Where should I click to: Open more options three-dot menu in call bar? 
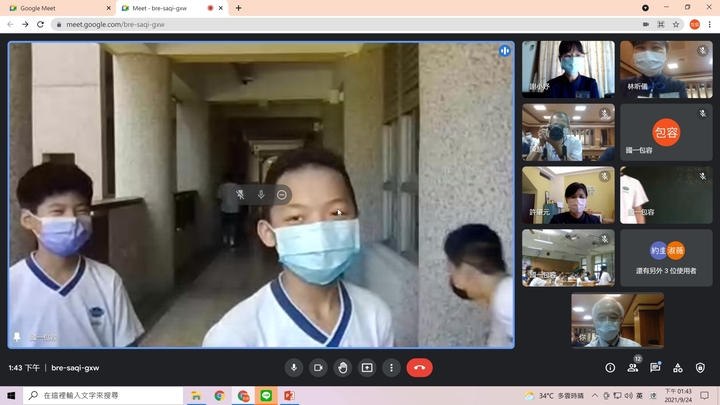click(391, 368)
